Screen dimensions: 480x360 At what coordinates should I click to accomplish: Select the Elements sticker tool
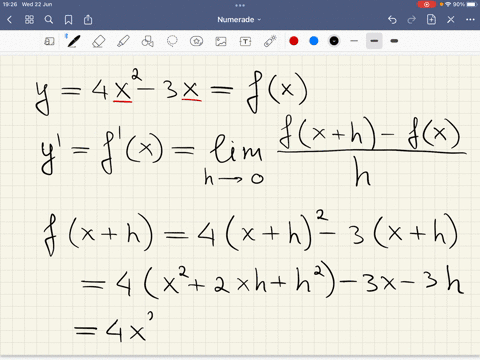click(x=196, y=41)
